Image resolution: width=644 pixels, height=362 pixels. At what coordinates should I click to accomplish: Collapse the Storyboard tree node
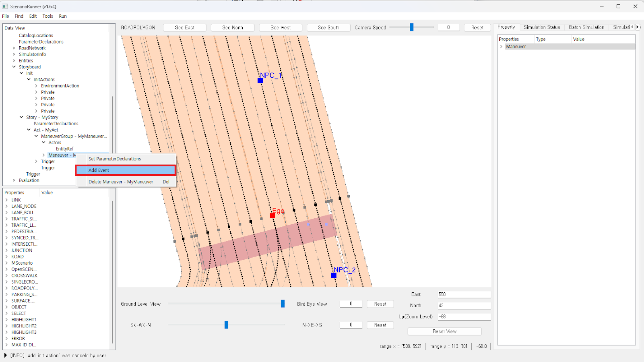click(x=14, y=67)
